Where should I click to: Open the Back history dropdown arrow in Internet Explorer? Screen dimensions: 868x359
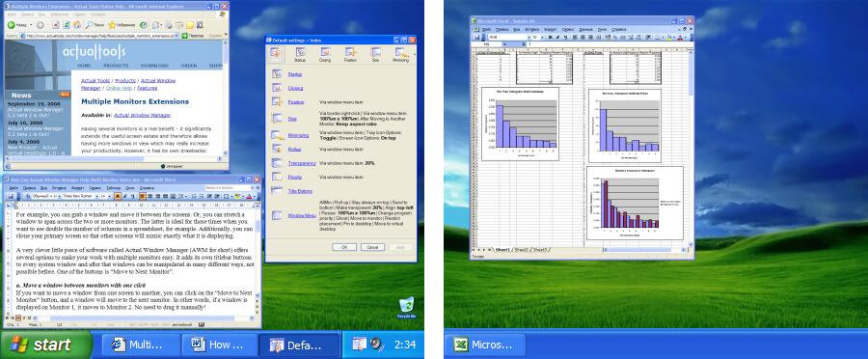(x=31, y=25)
